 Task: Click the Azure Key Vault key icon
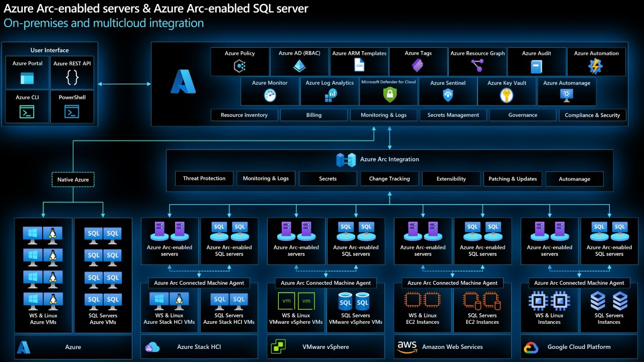(x=507, y=95)
